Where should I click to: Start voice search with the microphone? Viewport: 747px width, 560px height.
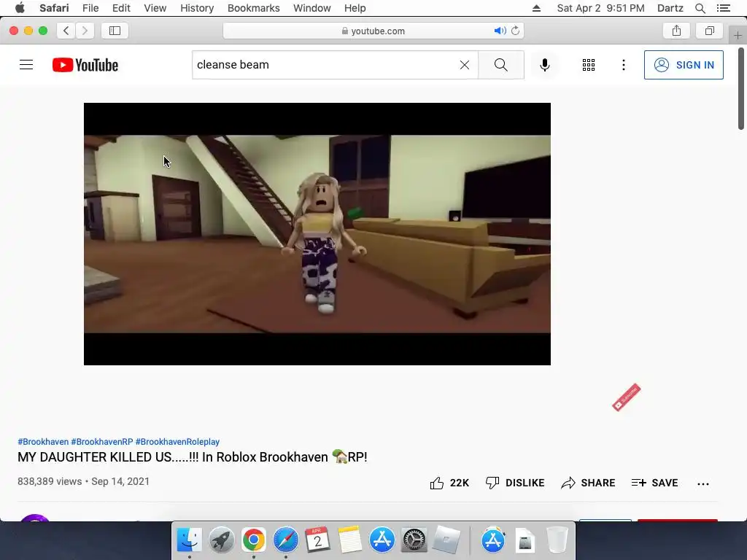click(x=544, y=65)
